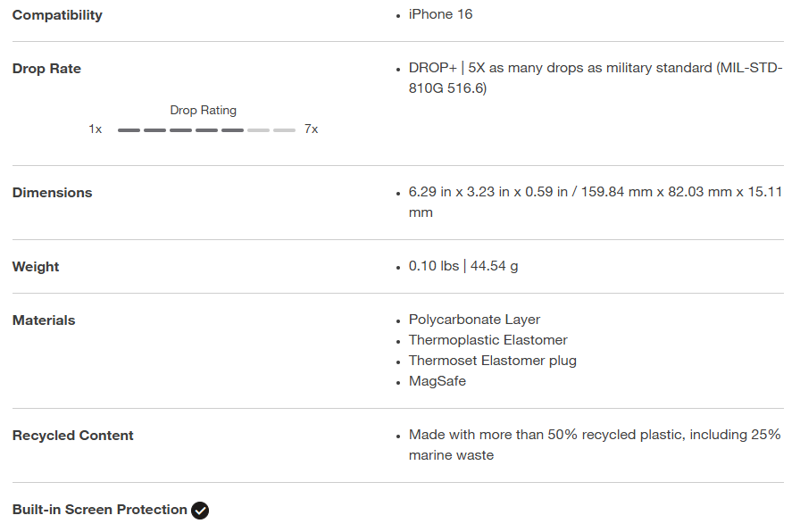This screenshot has width=800, height=532.
Task: Click the Materials heading
Action: [44, 320]
